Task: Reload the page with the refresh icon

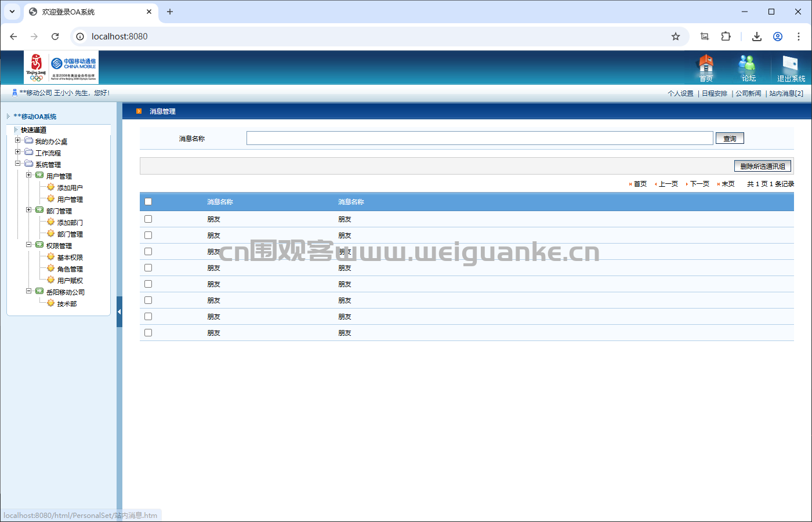Action: (55, 37)
